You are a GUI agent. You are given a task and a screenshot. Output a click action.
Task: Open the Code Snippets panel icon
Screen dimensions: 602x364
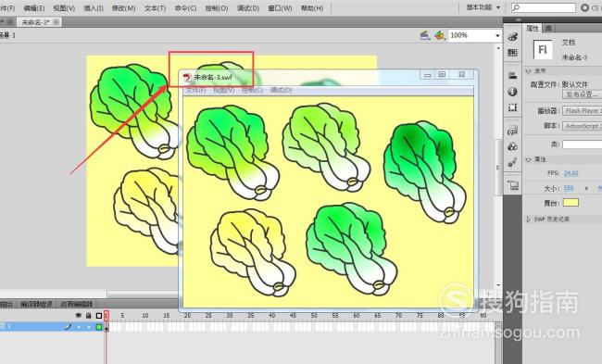tap(512, 131)
